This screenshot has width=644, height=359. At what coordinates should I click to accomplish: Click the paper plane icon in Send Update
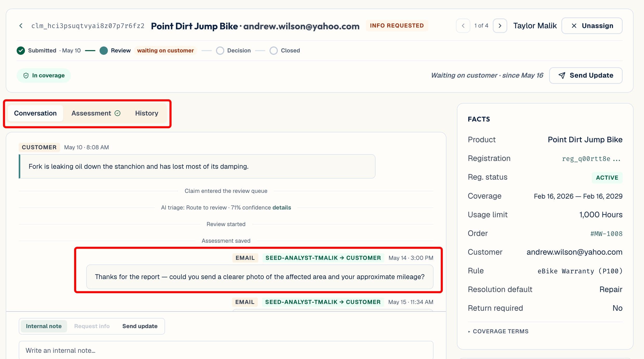point(562,76)
